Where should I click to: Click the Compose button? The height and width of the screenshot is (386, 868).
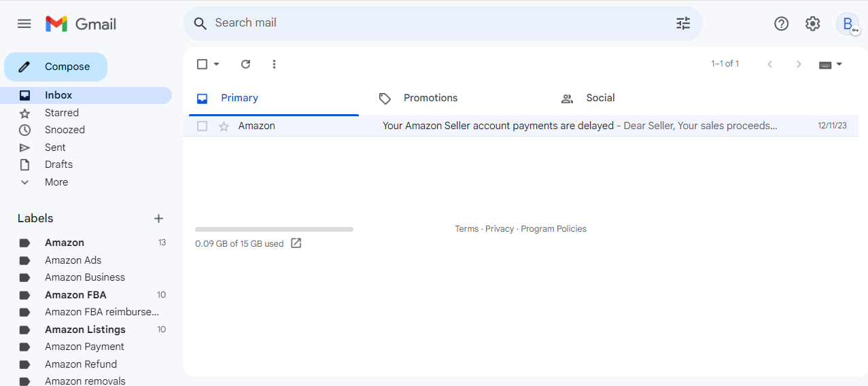56,67
